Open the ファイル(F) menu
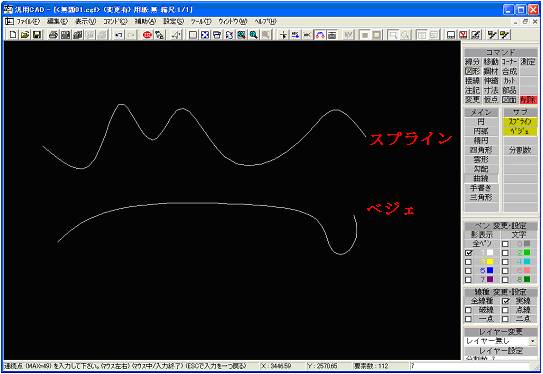 (28, 21)
